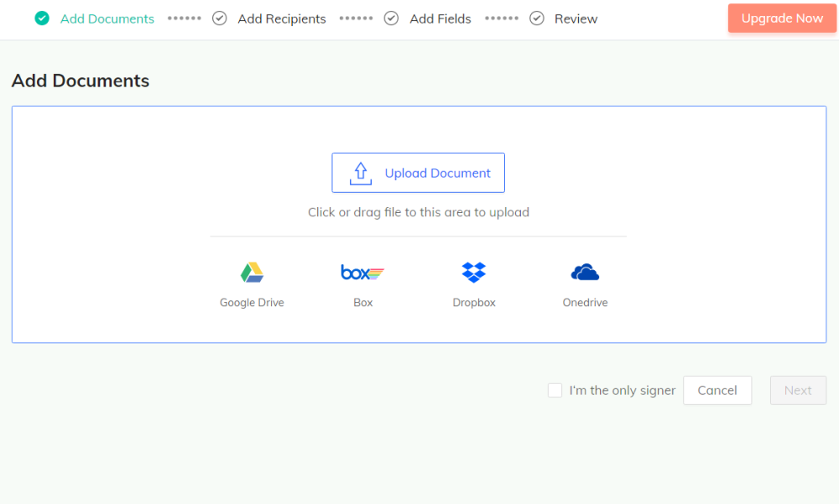Choose the Dropbox icon
This screenshot has height=504, width=839.
coord(474,273)
